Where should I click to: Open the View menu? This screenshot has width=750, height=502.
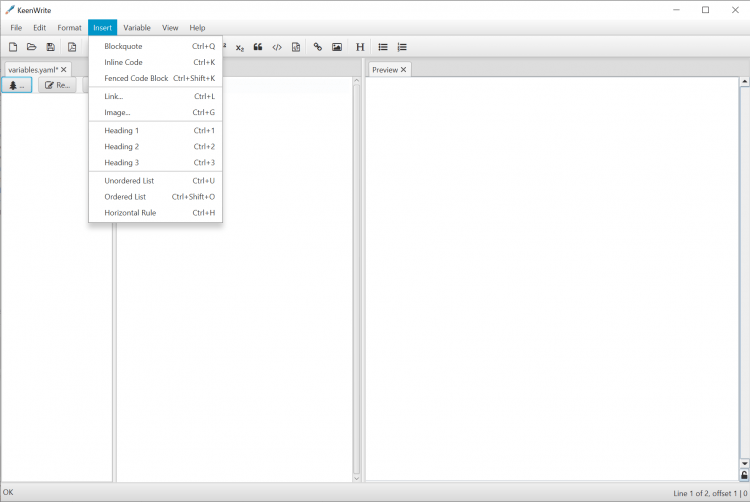click(x=170, y=28)
